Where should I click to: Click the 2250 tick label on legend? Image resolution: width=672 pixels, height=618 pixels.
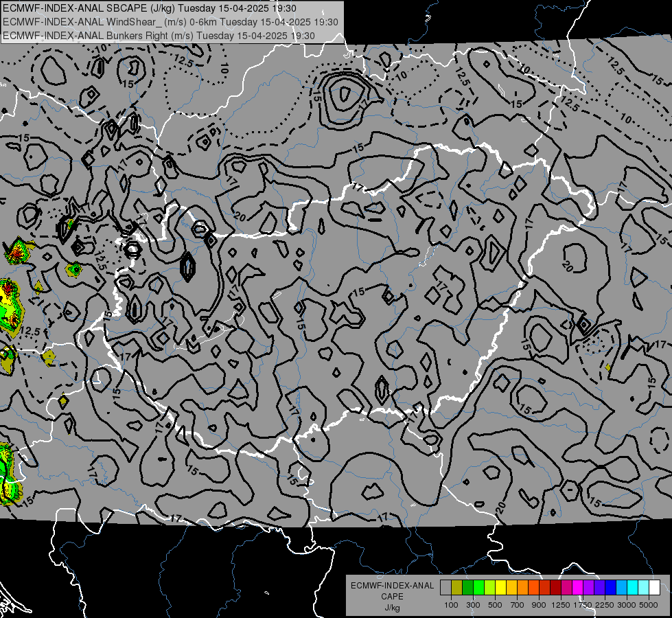coord(605,605)
